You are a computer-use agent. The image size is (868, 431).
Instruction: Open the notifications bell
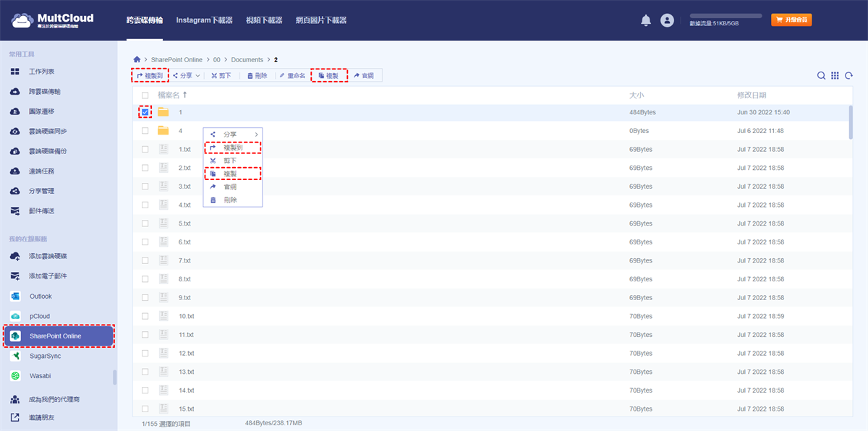(x=646, y=21)
